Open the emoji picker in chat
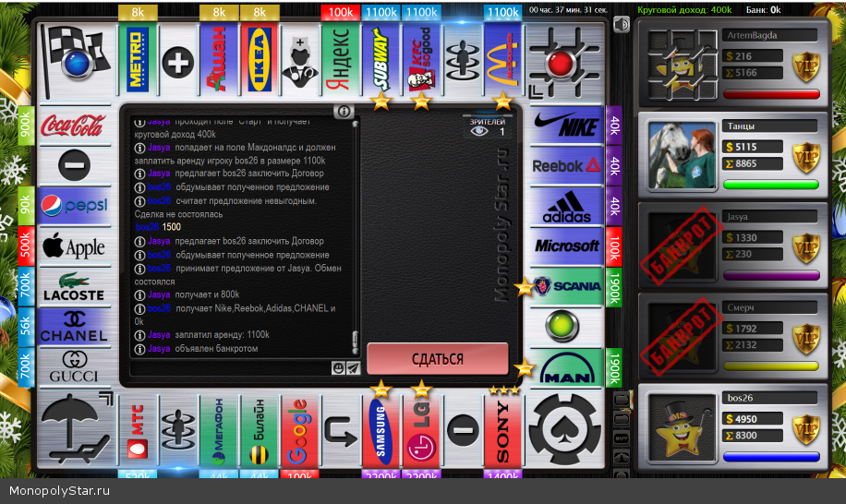The width and height of the screenshot is (846, 504). [x=338, y=368]
